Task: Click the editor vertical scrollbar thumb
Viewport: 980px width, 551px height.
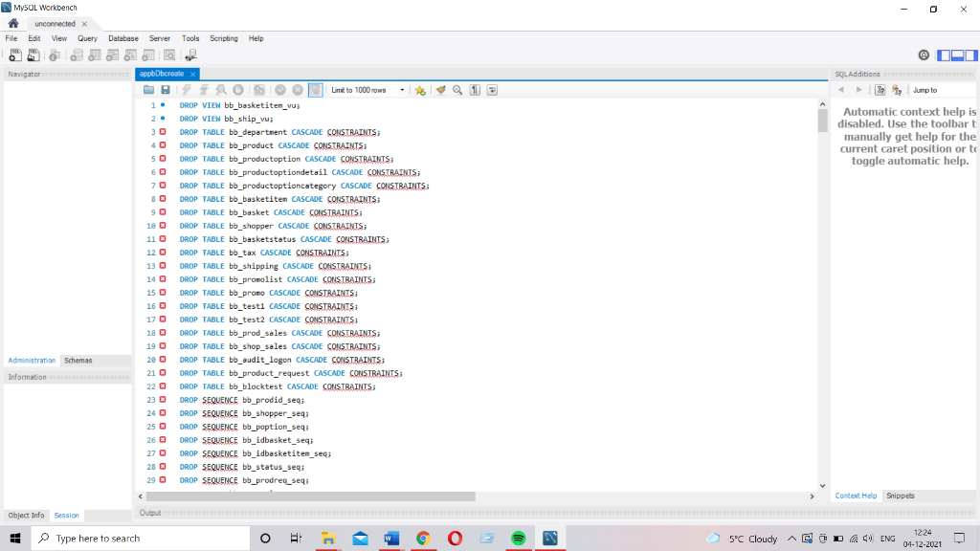Action: pos(822,120)
